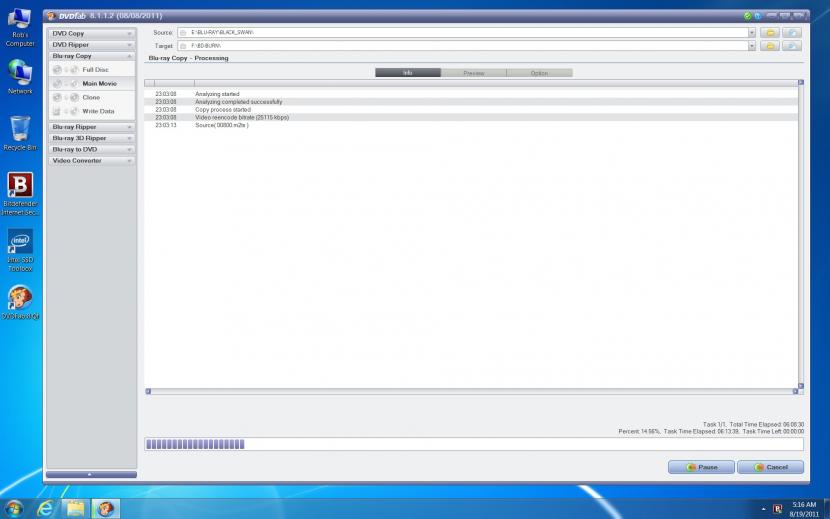
Task: Minimize the DVDFab window
Action: pyautogui.click(x=772, y=15)
